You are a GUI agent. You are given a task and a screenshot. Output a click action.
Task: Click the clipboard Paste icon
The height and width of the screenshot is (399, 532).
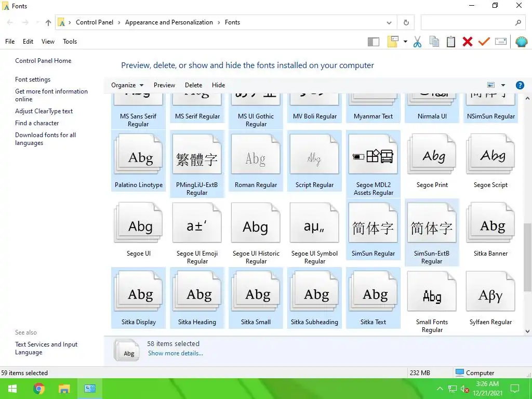451,42
